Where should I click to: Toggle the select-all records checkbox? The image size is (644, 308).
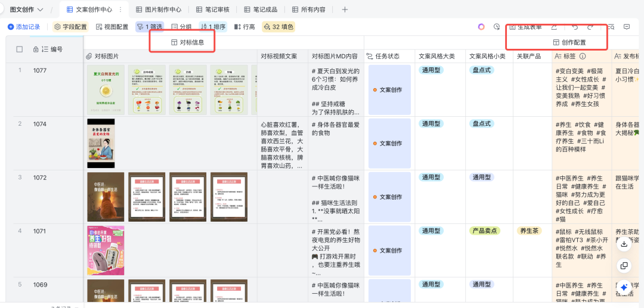click(x=19, y=49)
